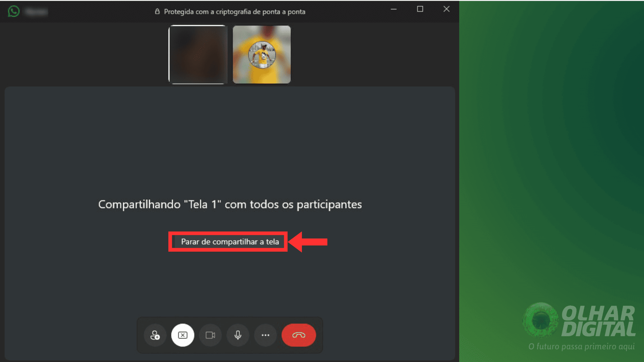The height and width of the screenshot is (362, 644).
Task: Click the 'Protegida com a criptografia' text
Action: point(234,12)
